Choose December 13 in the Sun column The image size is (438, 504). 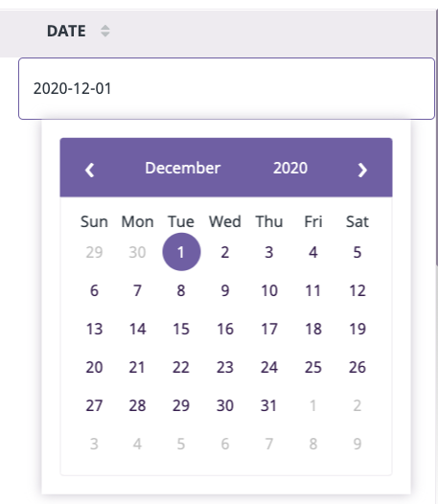(94, 329)
